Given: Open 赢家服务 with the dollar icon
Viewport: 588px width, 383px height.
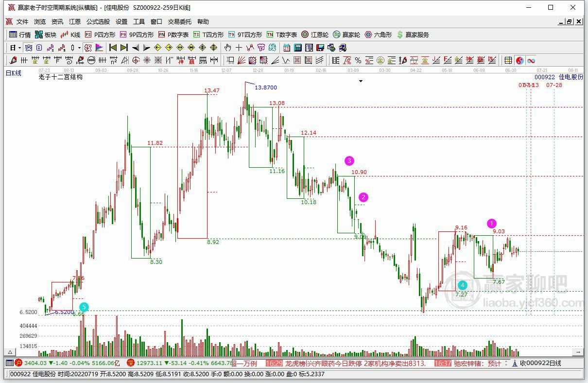Looking at the screenshot, I should coord(413,35).
